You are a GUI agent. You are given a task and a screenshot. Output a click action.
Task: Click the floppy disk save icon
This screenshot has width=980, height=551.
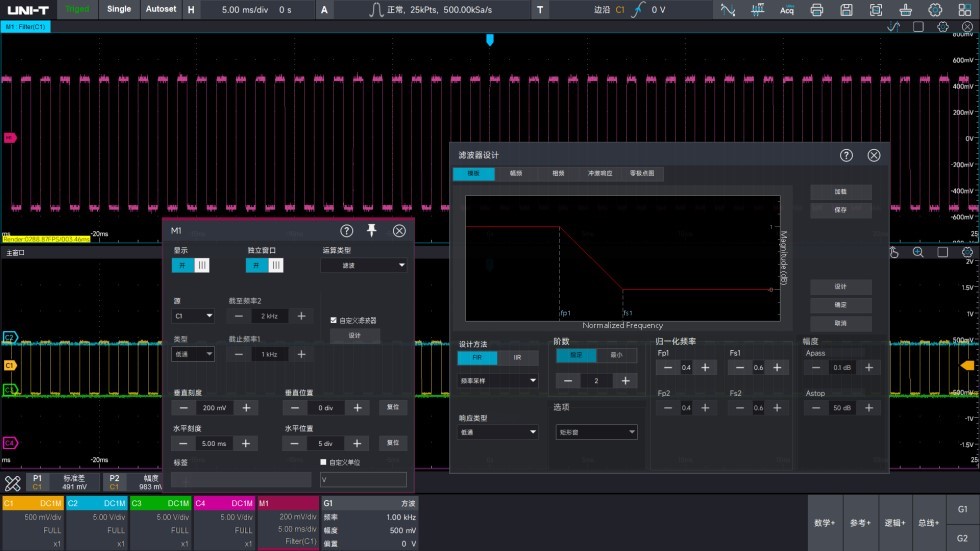(x=847, y=10)
